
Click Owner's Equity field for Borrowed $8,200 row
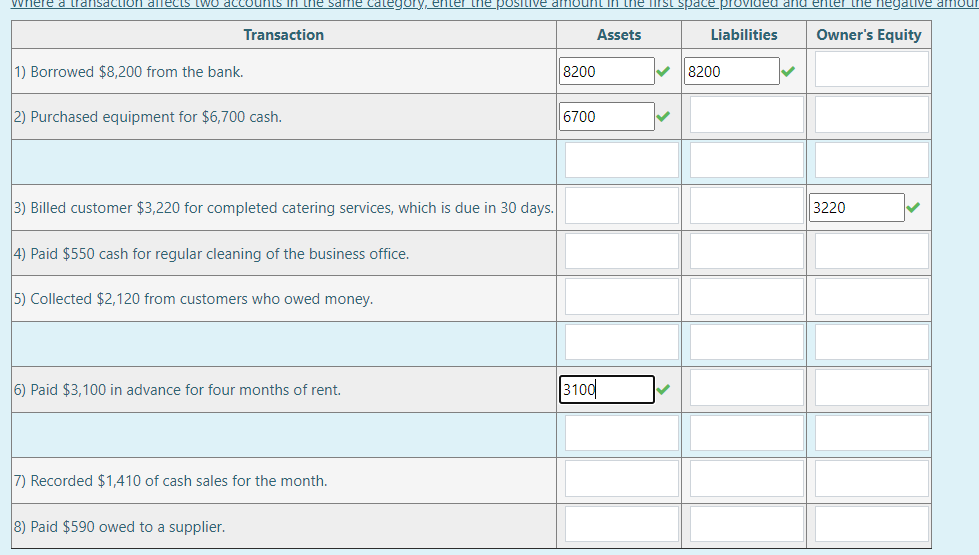point(871,69)
